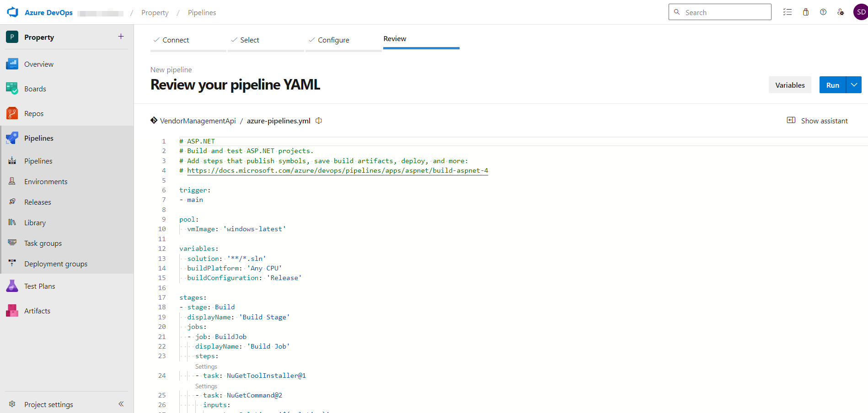Open the Test Plans flask icon
868x413 pixels.
tap(12, 286)
